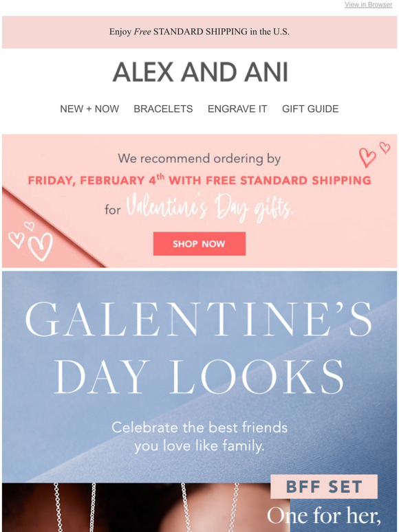Viewport: 399px width, 532px height.
Task: Open the necklace product photo
Action: 146,507
